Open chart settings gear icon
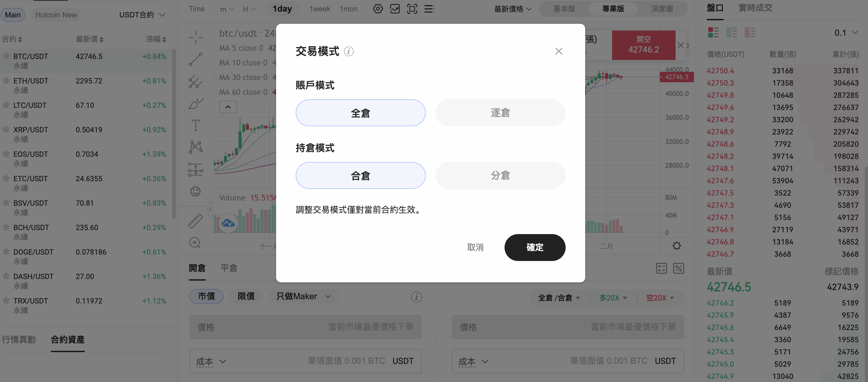Viewport: 868px width, 382px height. coord(378,9)
